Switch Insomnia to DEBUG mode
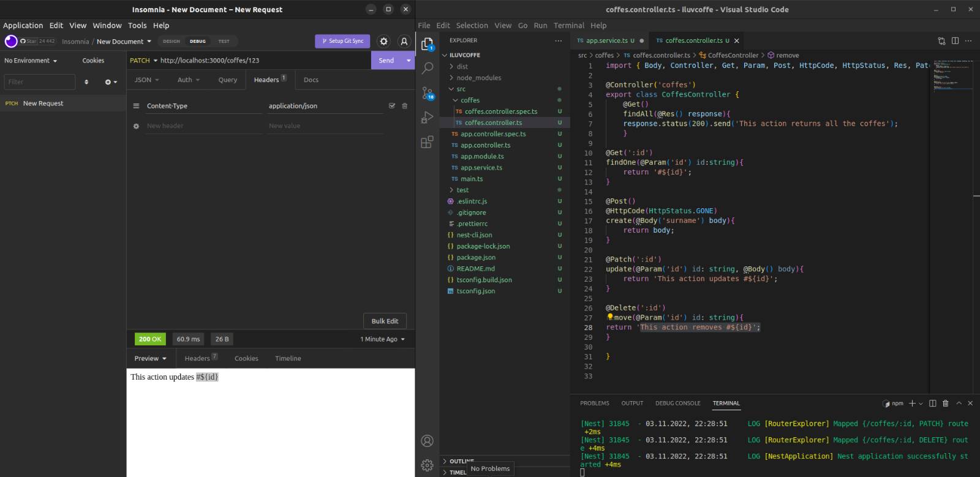The image size is (980, 477). [198, 41]
